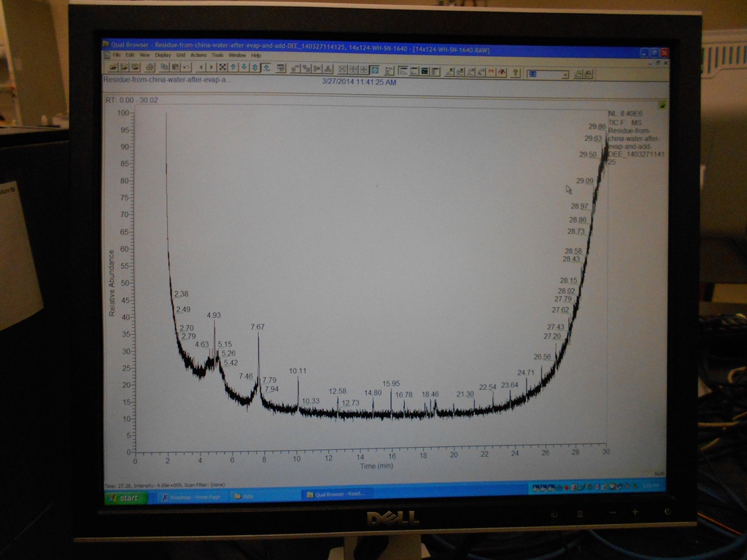The height and width of the screenshot is (560, 747).
Task: Click the right arrow pan icon
Action: pyautogui.click(x=211, y=67)
